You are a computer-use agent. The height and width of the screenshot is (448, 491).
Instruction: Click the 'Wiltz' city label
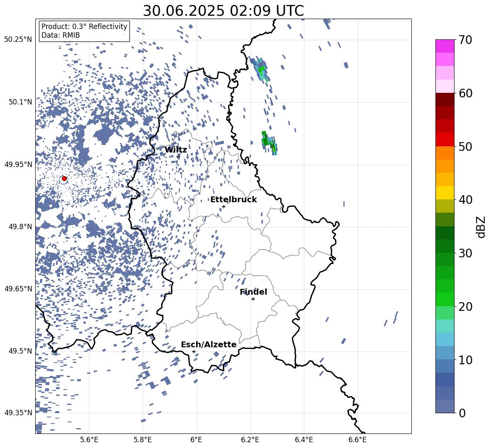click(176, 150)
